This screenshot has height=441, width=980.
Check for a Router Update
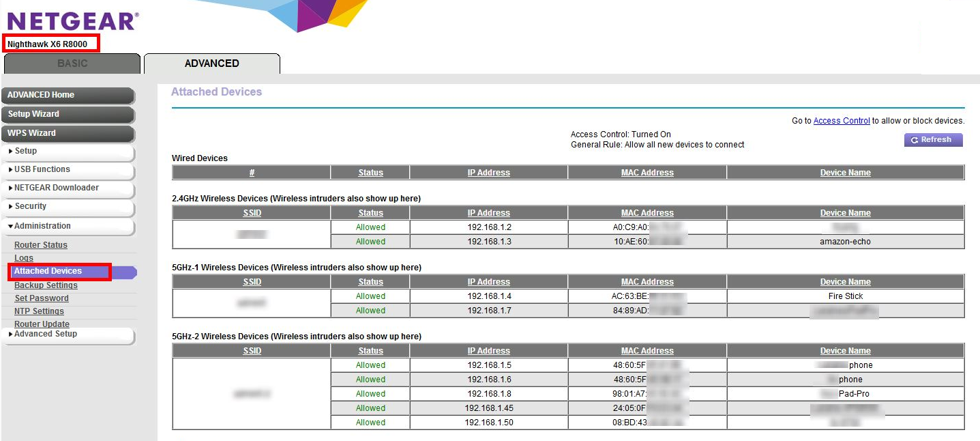[x=42, y=324]
